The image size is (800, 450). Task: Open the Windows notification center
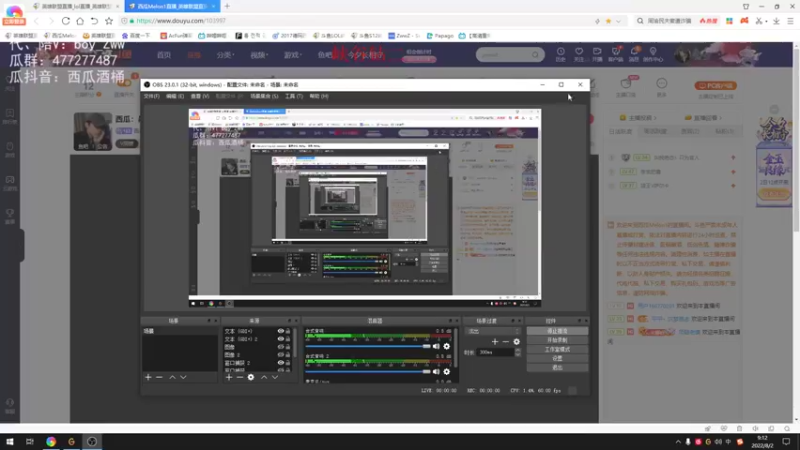click(x=786, y=441)
